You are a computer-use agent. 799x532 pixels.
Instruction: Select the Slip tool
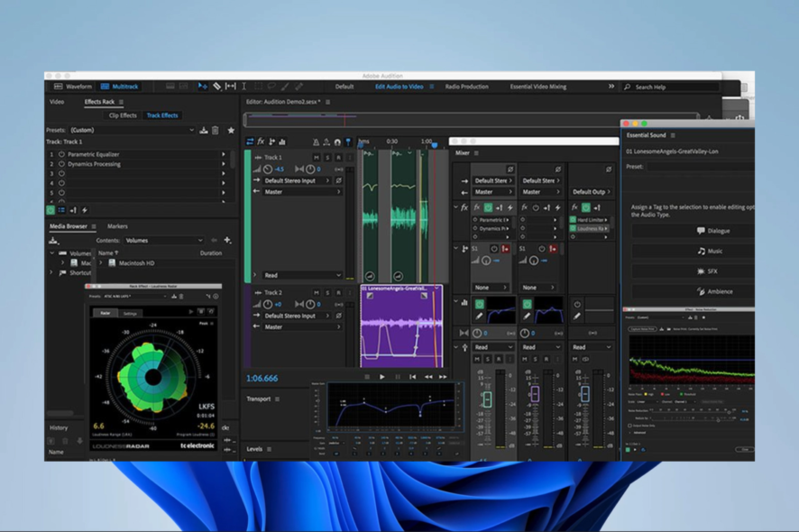(230, 87)
